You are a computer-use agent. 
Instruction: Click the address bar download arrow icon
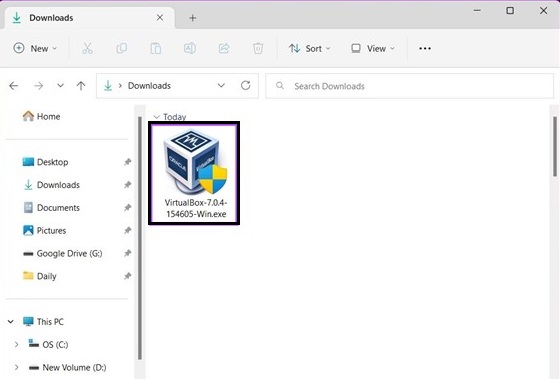click(108, 86)
